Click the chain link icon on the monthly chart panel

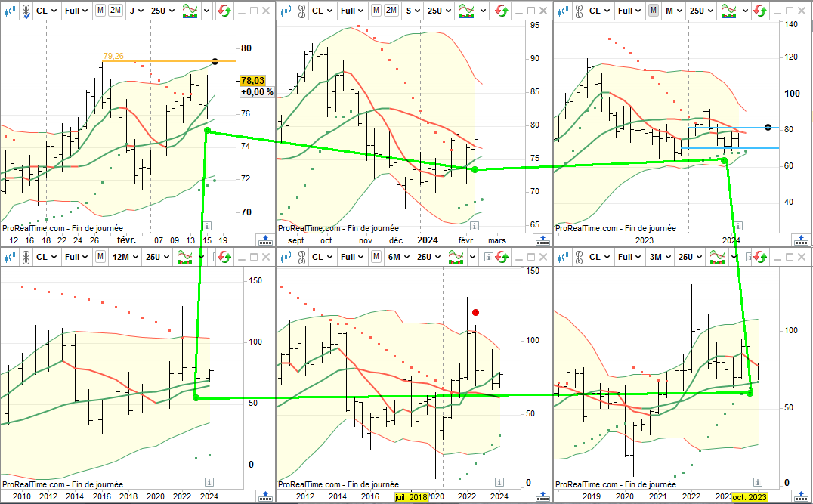coord(580,11)
